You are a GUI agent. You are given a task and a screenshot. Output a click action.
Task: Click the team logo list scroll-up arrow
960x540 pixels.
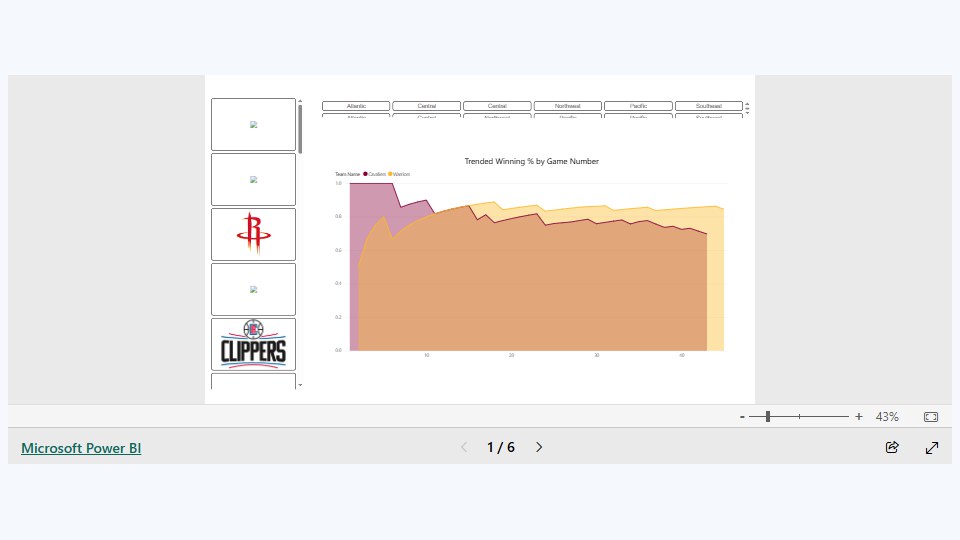pos(300,101)
